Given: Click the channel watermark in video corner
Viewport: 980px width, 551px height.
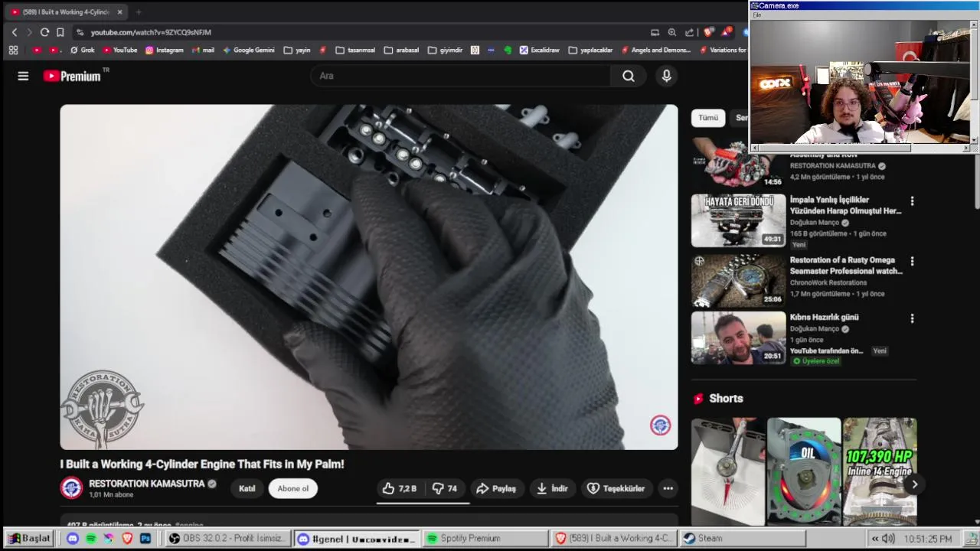Looking at the screenshot, I should [661, 425].
